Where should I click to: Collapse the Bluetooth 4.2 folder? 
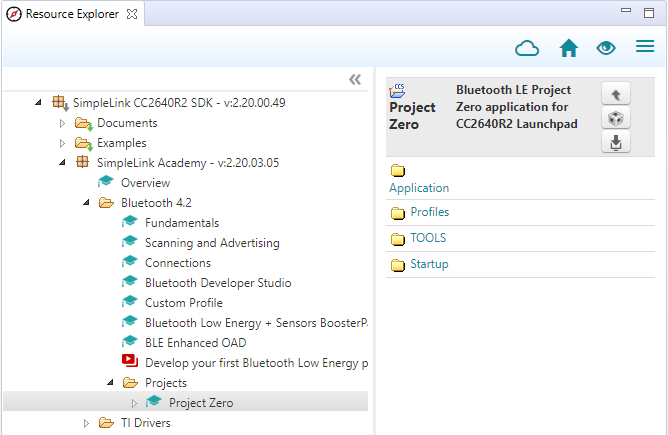point(86,203)
